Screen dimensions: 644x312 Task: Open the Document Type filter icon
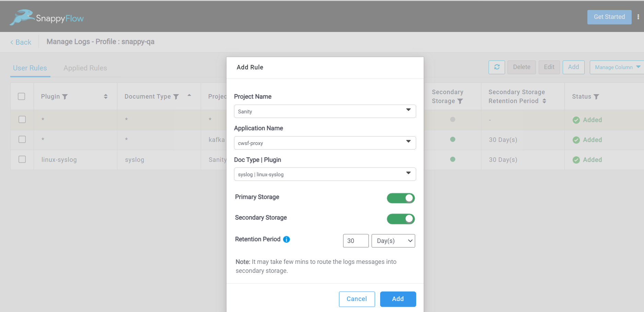[176, 97]
